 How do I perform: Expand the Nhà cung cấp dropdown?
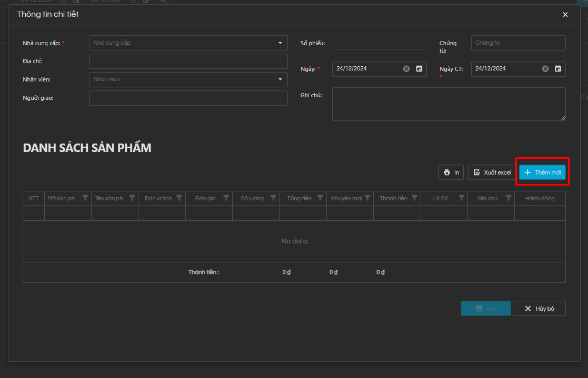pos(280,43)
